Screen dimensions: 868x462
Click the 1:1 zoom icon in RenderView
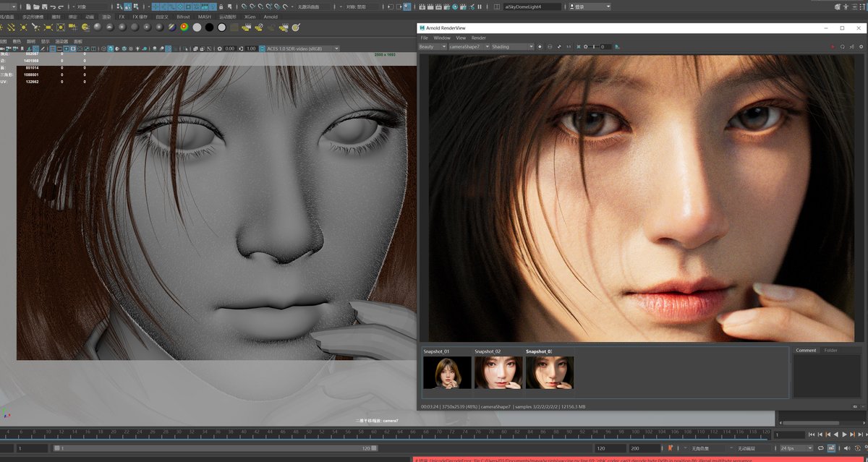tap(569, 46)
